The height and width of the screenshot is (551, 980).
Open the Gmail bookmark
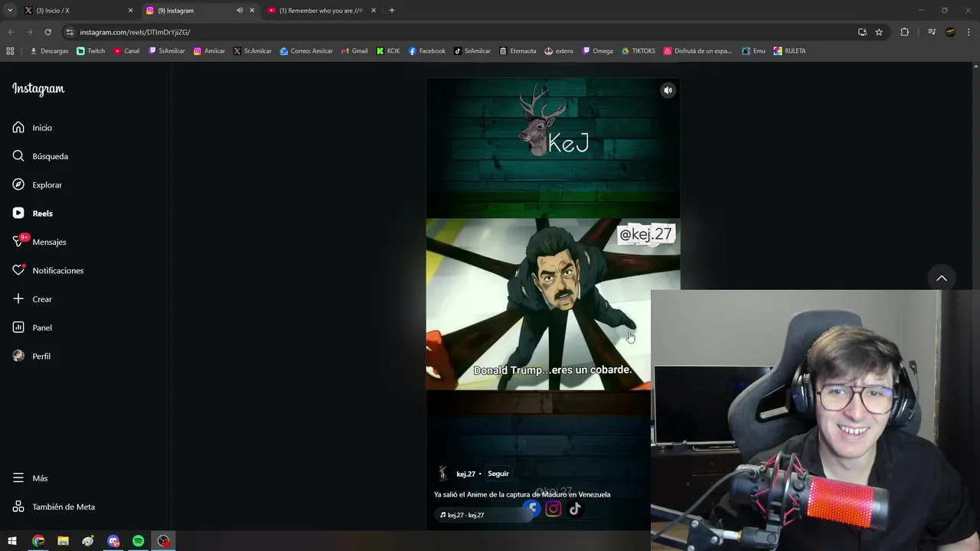(x=354, y=51)
